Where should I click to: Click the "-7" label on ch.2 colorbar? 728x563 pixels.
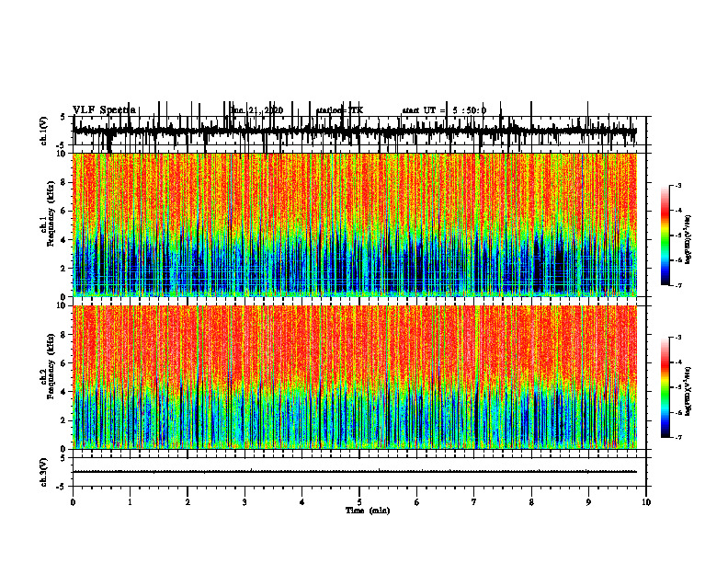(x=678, y=437)
